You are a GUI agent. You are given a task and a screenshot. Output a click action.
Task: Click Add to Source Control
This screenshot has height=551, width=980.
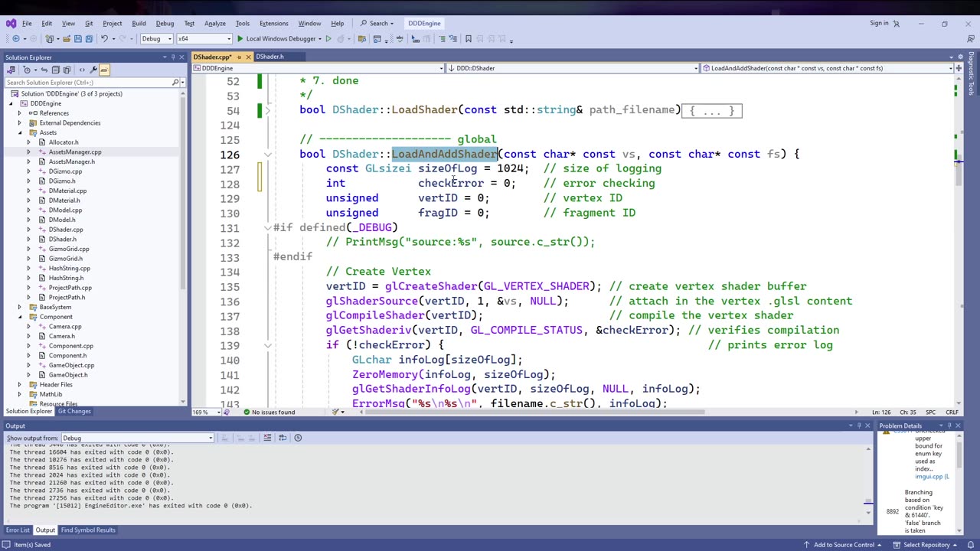[x=844, y=545]
